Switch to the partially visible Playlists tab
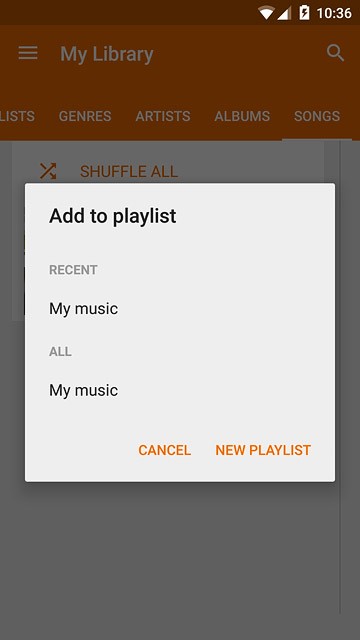This screenshot has width=360, height=640. [x=17, y=116]
